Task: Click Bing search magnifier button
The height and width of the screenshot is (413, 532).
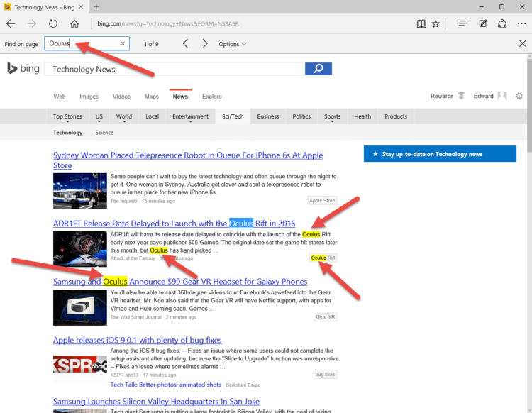Action: coord(318,69)
